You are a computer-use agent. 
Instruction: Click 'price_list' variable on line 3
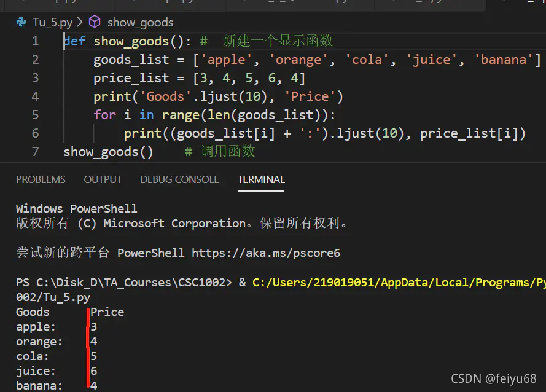point(131,79)
